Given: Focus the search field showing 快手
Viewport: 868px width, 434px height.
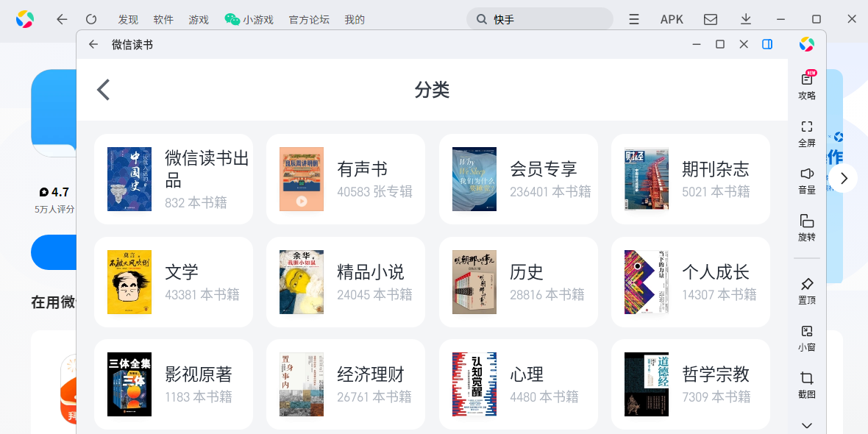Looking at the screenshot, I should click(540, 19).
